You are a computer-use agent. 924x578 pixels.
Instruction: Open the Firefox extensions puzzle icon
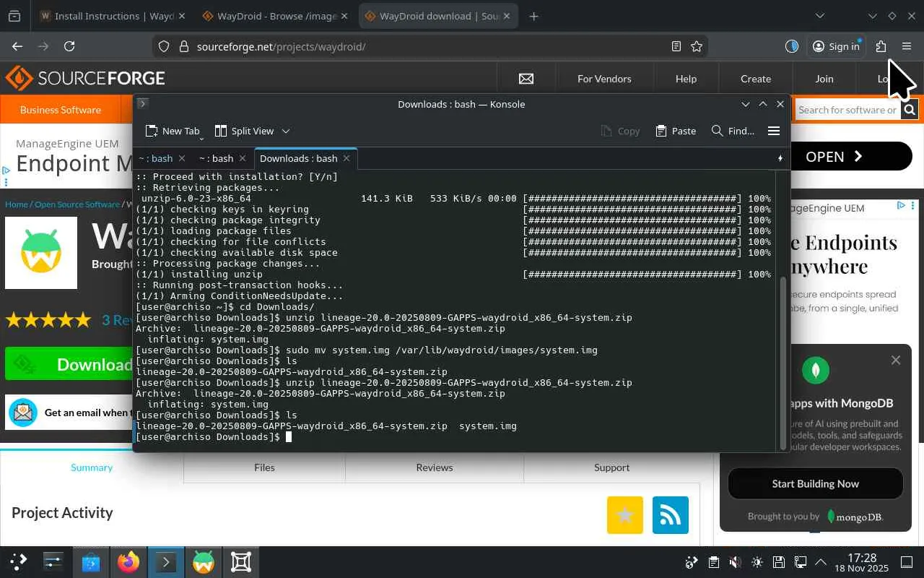tap(881, 46)
